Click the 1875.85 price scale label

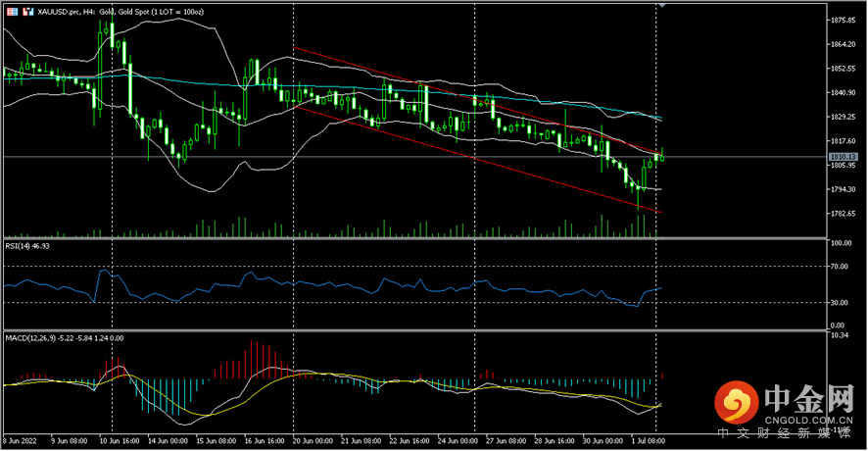(844, 21)
